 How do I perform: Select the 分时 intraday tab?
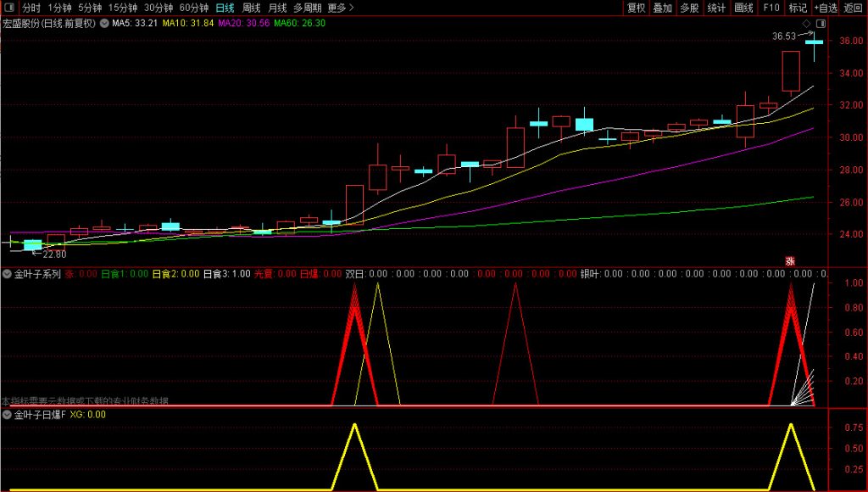[x=31, y=8]
